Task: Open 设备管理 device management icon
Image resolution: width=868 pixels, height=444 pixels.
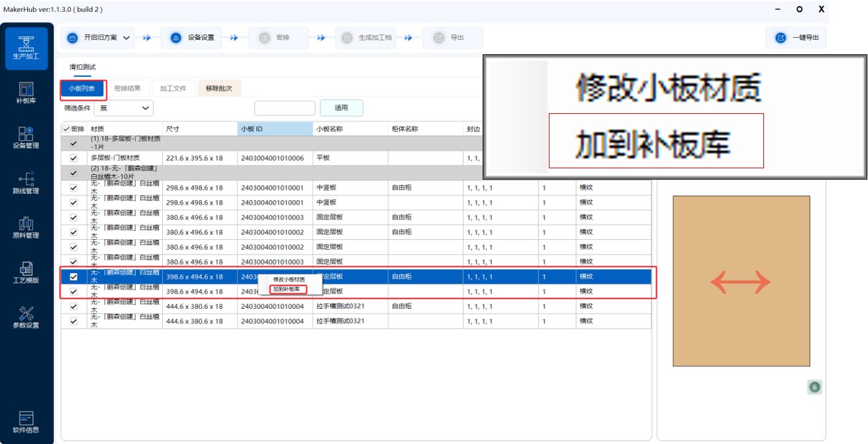Action: click(26, 137)
